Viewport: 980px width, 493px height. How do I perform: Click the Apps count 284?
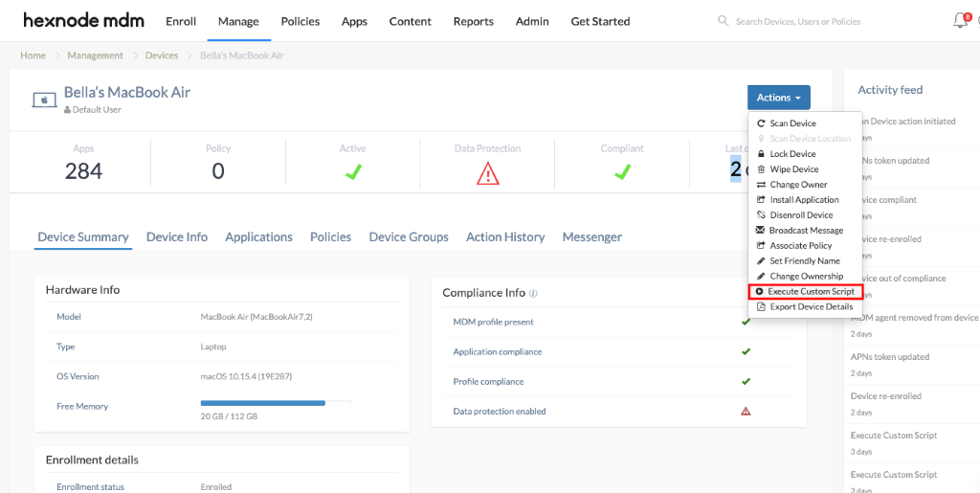coord(84,171)
